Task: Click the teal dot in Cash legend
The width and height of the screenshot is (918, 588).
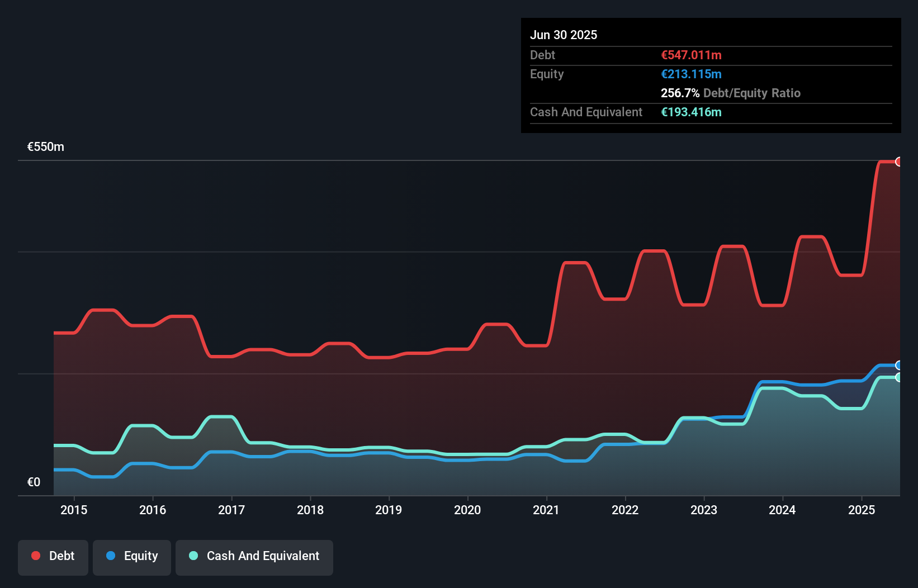Action: 193,556
